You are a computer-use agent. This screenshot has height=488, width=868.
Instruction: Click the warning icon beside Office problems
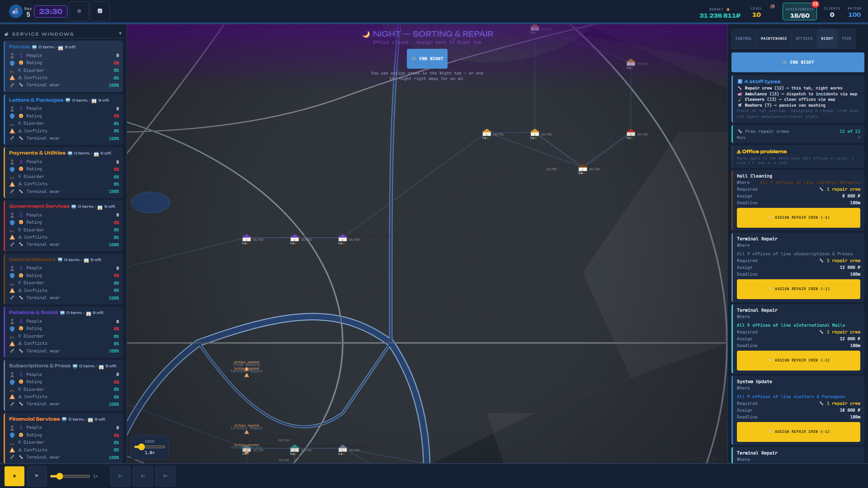739,152
